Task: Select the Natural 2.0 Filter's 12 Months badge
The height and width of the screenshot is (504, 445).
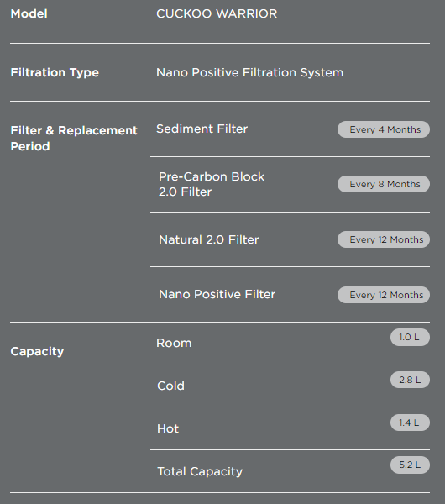Action: point(384,239)
